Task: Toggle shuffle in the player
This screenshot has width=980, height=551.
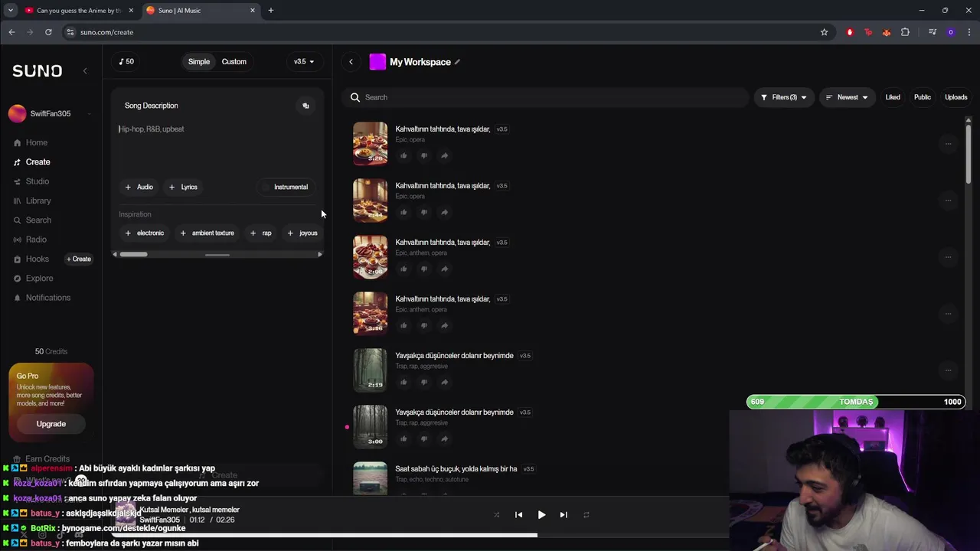Action: click(496, 515)
